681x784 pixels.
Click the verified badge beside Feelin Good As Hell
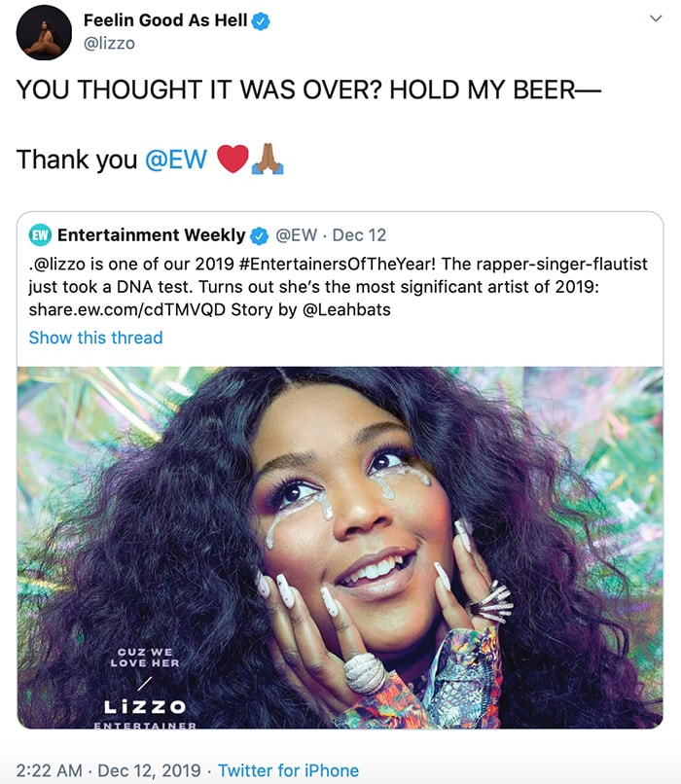tap(262, 20)
